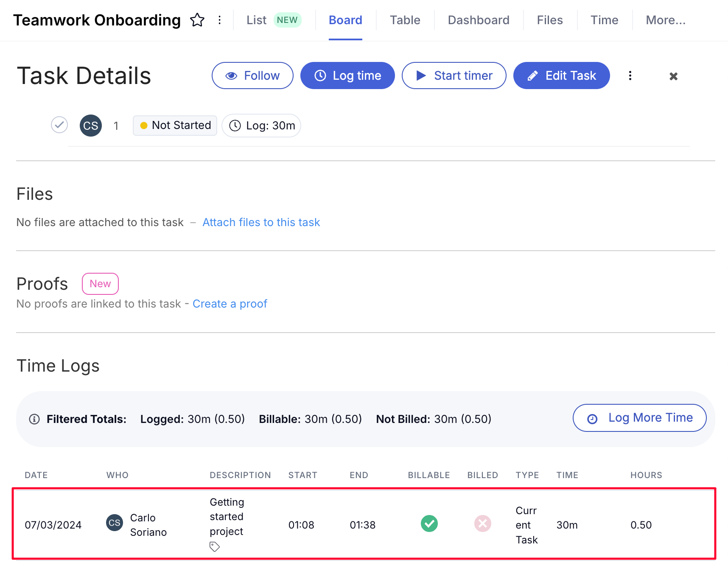728x571 pixels.
Task: Switch to the Table tab
Action: (405, 20)
